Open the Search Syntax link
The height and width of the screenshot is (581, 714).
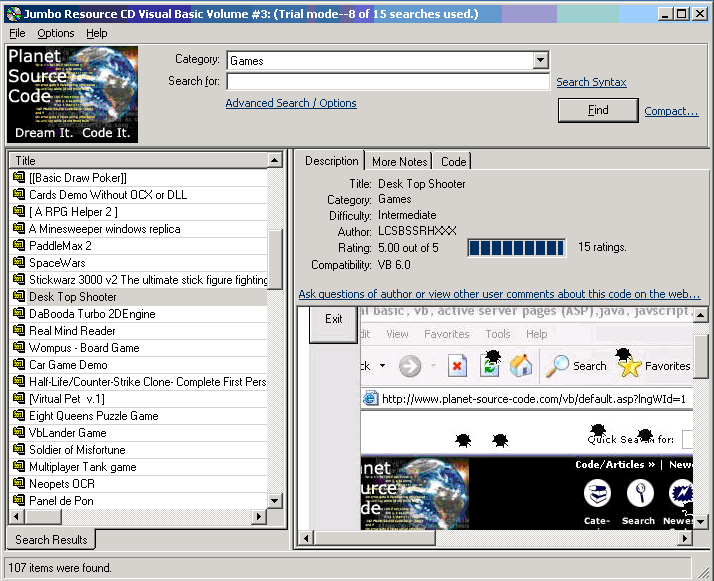click(x=591, y=82)
